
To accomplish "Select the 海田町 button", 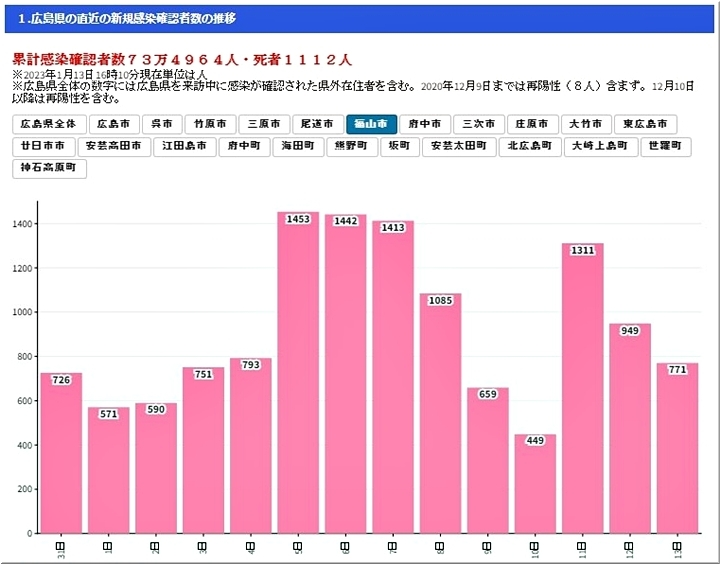I will (298, 147).
